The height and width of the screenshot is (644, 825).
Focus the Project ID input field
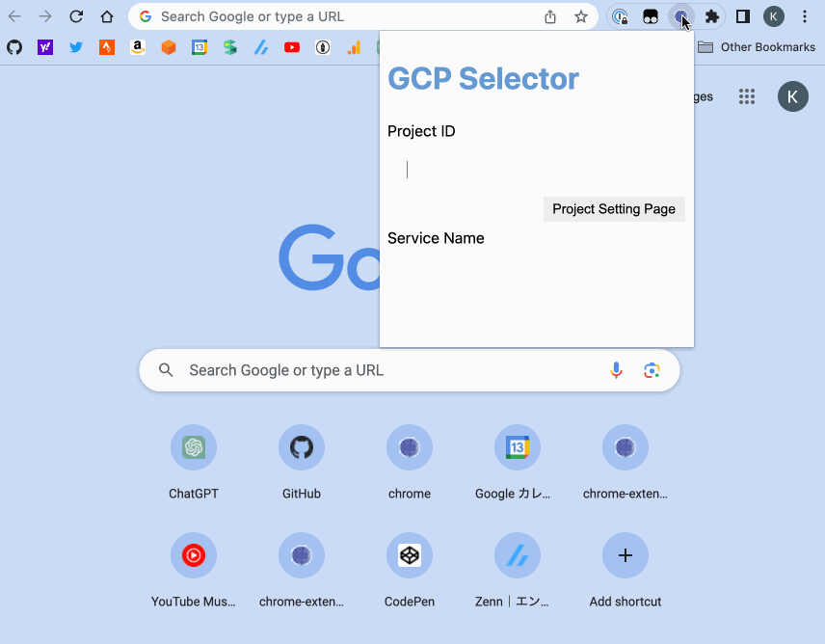click(536, 170)
